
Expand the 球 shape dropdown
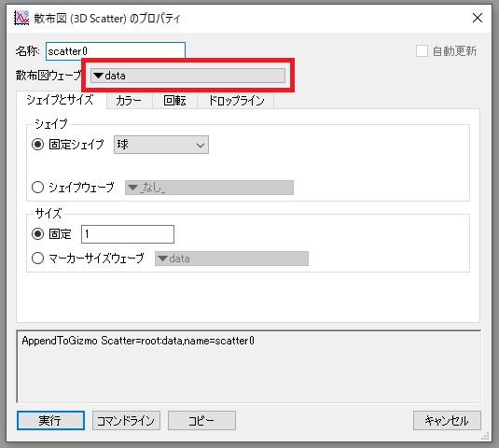[x=161, y=145]
